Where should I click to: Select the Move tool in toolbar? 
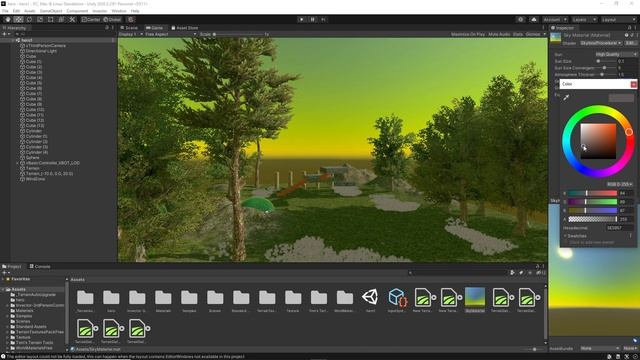pyautogui.click(x=18, y=19)
